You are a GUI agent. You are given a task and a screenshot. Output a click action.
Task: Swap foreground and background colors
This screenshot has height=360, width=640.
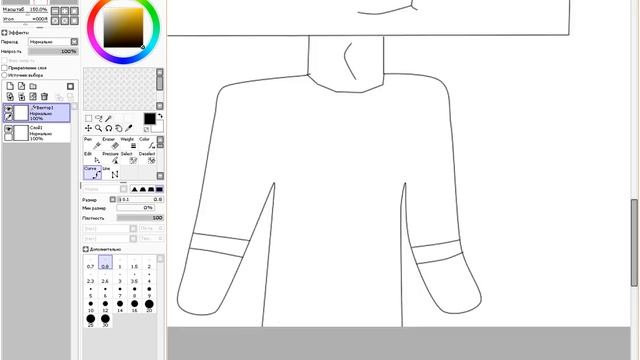(160, 116)
